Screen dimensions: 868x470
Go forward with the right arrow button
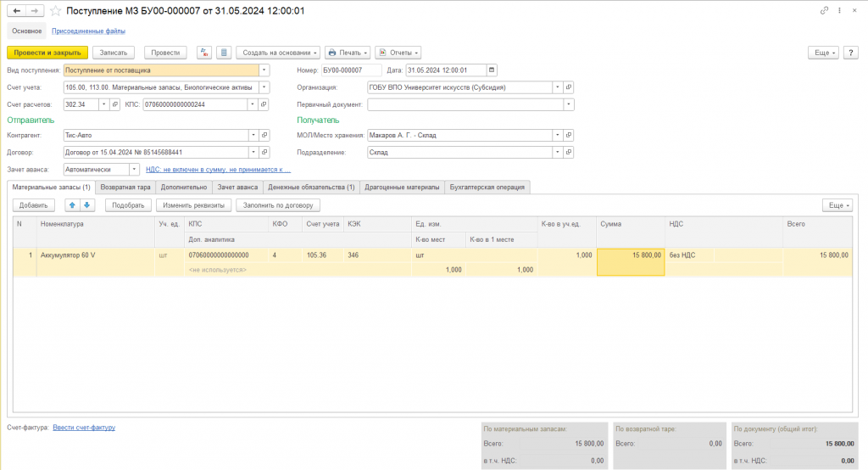(35, 10)
